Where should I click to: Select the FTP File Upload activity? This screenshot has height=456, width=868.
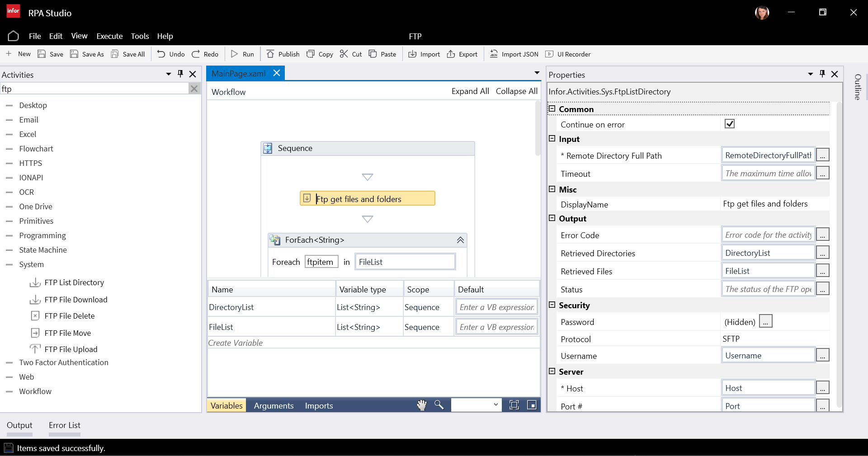point(71,349)
